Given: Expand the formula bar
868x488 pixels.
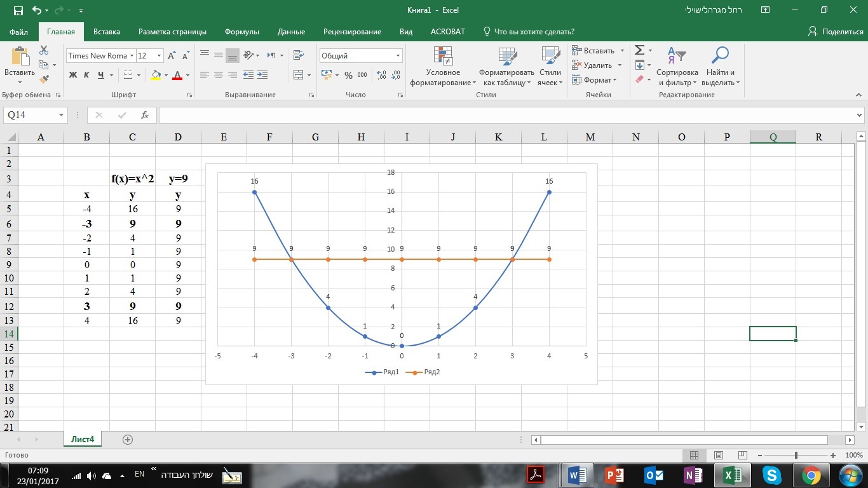Looking at the screenshot, I should (860, 115).
